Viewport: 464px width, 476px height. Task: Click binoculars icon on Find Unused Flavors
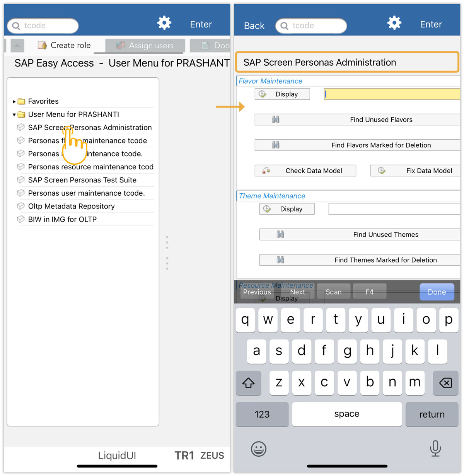(276, 120)
